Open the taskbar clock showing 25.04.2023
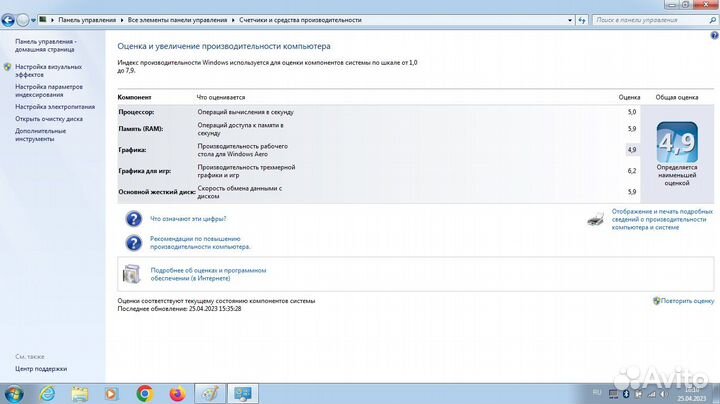Viewport: 720px width, 404px height. [x=692, y=394]
